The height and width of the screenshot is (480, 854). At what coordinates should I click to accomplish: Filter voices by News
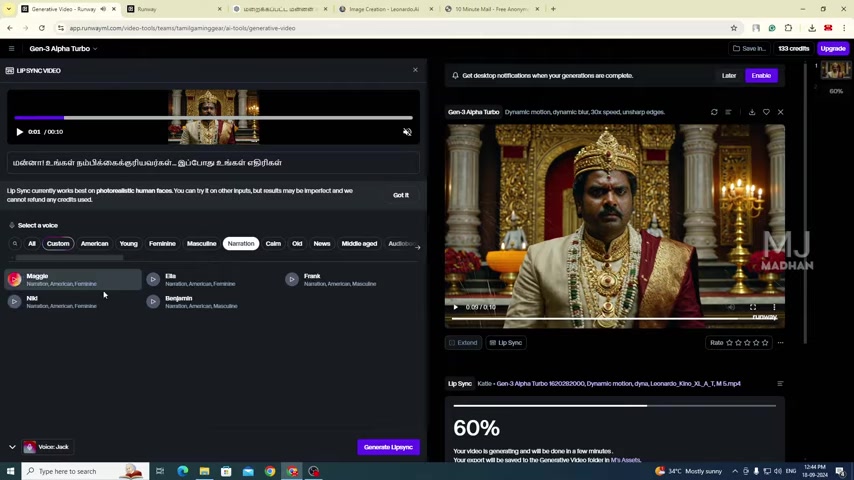point(322,244)
